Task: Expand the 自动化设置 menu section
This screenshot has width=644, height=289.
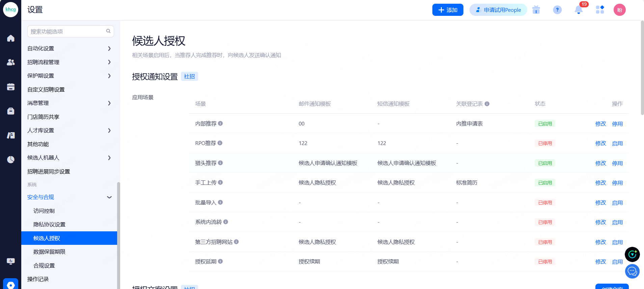Action: pyautogui.click(x=69, y=49)
